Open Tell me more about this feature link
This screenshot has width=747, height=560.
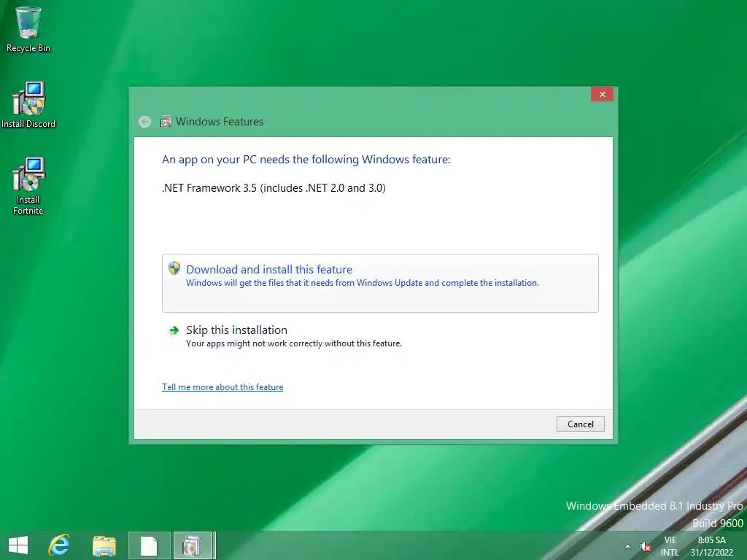[x=222, y=387]
